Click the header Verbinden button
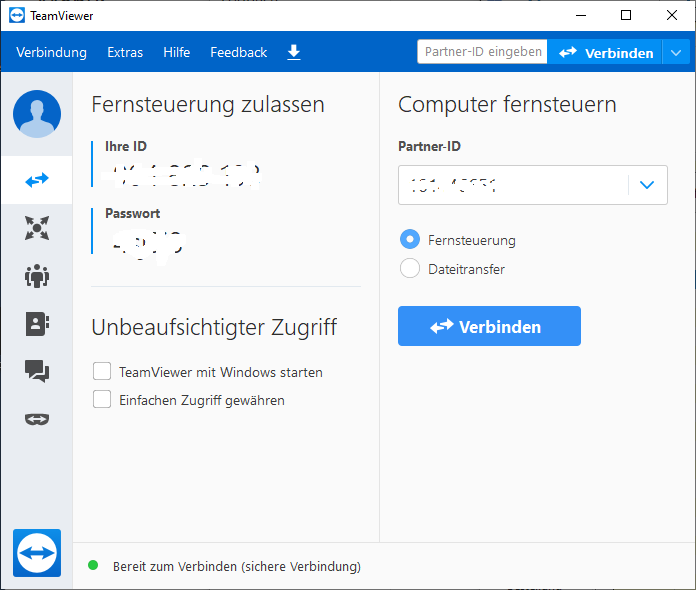The width and height of the screenshot is (696, 590). 605,52
